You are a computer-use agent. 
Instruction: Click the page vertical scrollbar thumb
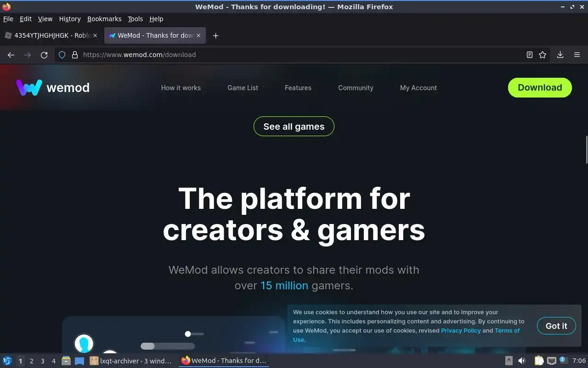586,149
